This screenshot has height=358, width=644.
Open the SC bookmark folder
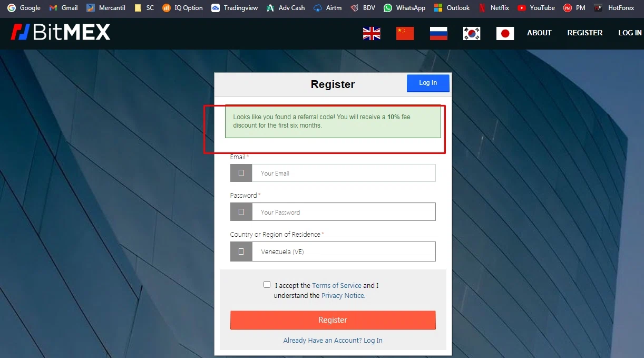[144, 8]
